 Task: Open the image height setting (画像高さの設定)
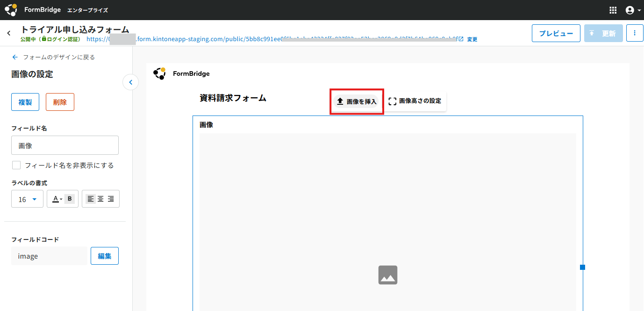pyautogui.click(x=415, y=101)
